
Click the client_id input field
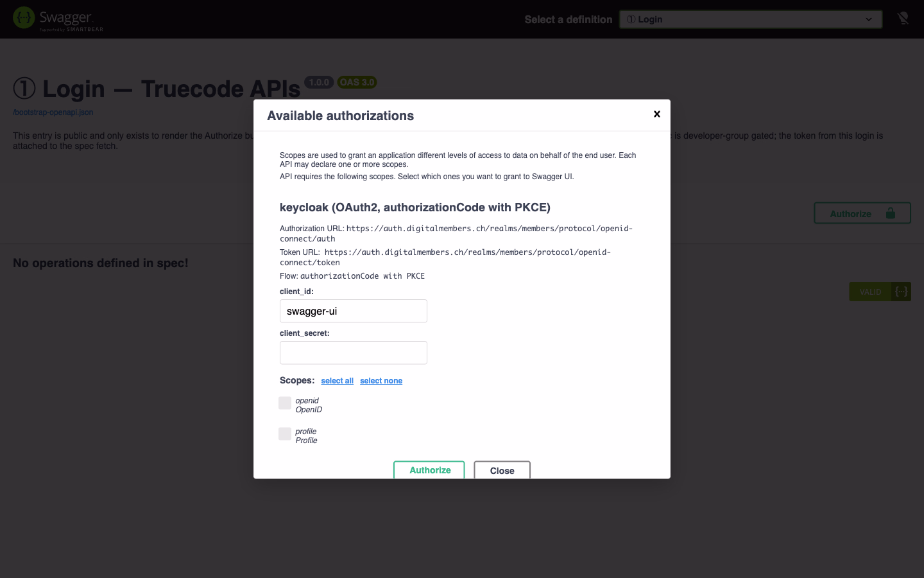click(354, 311)
